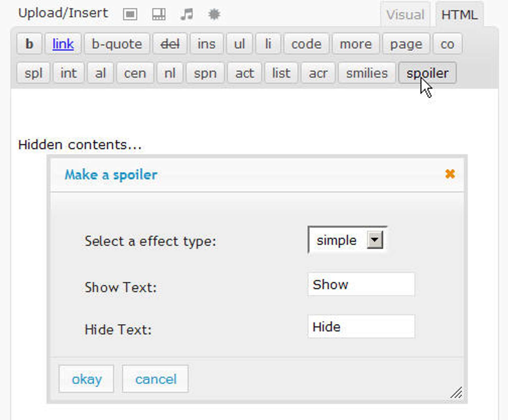Insert a smiley using the smilies button
This screenshot has width=508, height=420.
click(367, 73)
